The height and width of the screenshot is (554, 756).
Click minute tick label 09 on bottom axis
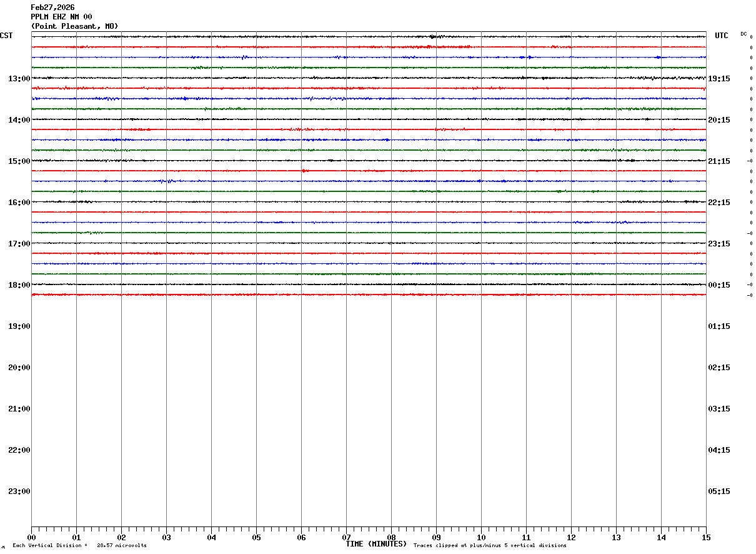pyautogui.click(x=436, y=537)
